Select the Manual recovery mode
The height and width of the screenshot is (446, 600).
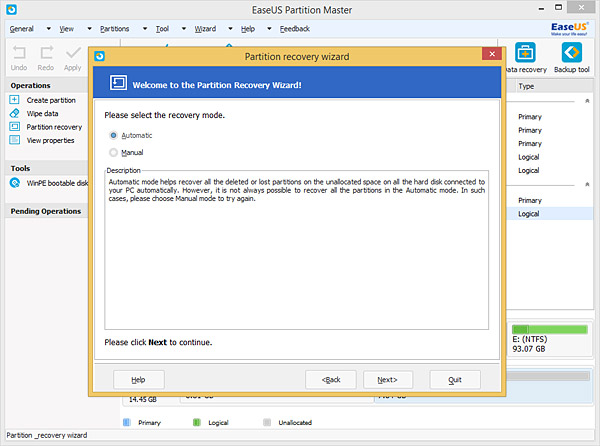click(113, 153)
